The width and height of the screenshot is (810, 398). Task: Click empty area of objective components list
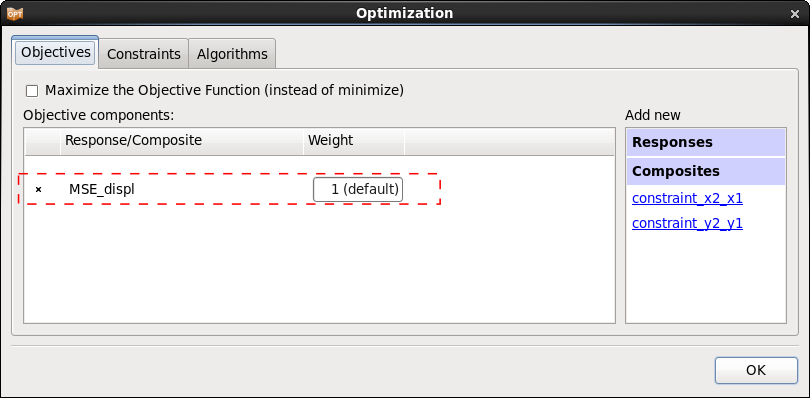319,264
